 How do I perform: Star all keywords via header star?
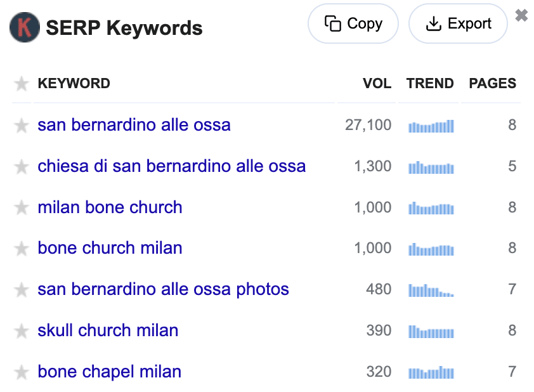(22, 84)
